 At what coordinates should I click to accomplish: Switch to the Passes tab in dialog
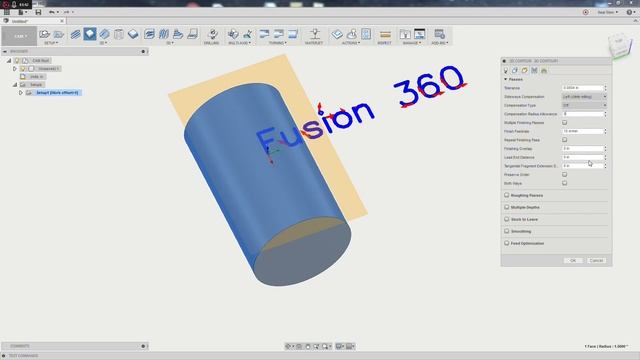coord(534,71)
